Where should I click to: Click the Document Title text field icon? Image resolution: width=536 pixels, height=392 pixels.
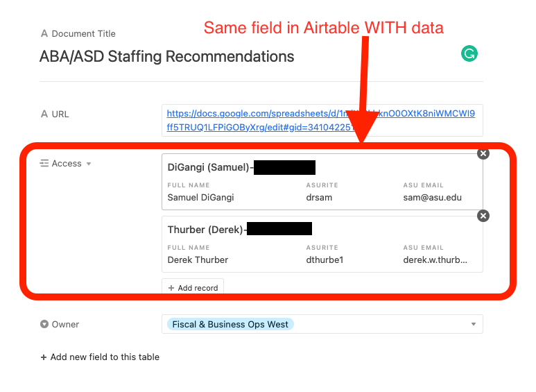tap(44, 33)
